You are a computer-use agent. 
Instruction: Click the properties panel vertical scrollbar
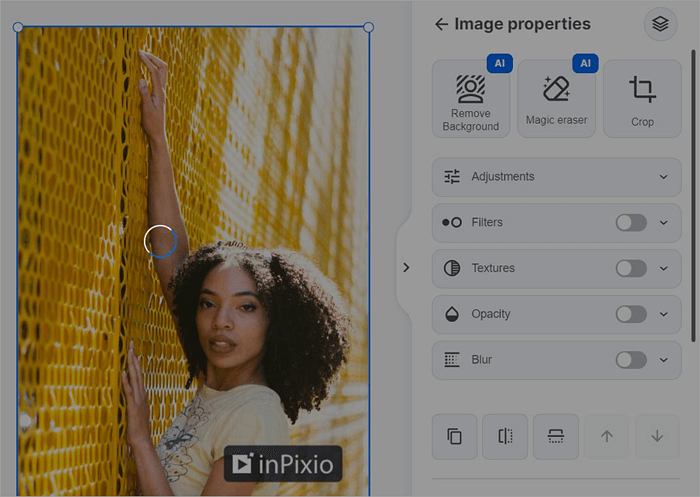[x=693, y=196]
